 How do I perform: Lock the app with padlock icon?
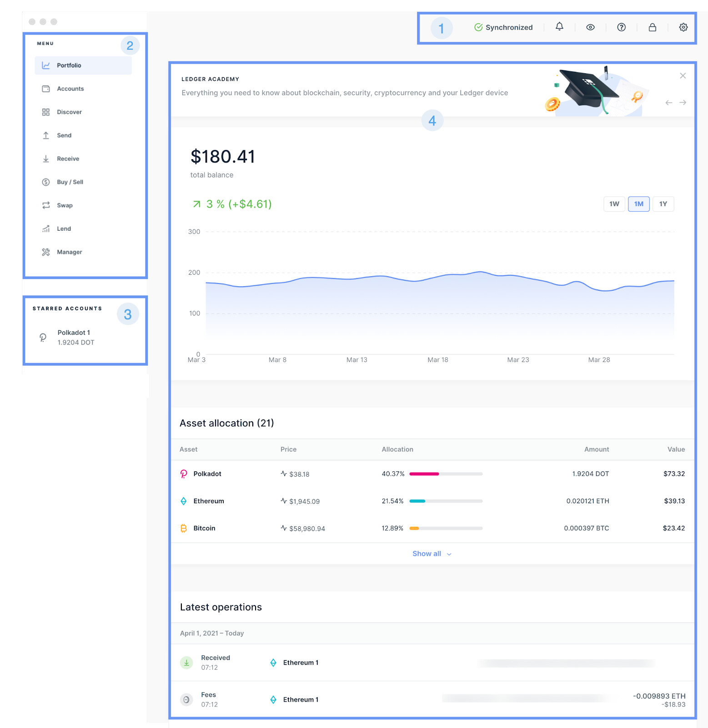click(652, 27)
